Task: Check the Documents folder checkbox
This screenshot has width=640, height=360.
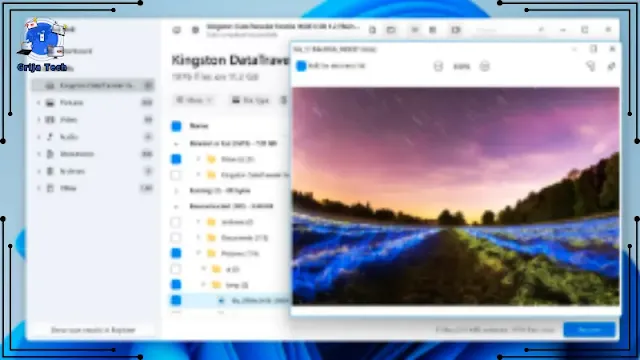Action: point(176,238)
